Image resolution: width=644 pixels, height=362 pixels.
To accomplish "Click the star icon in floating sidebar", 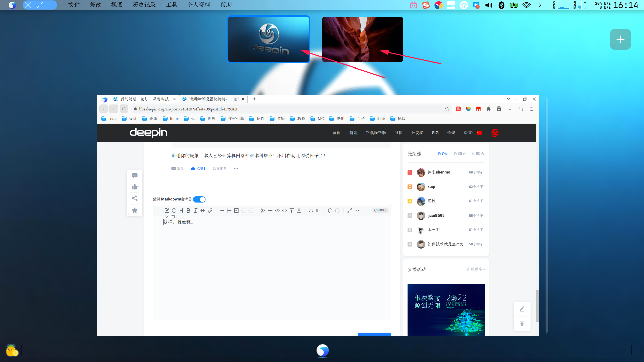I will point(135,210).
